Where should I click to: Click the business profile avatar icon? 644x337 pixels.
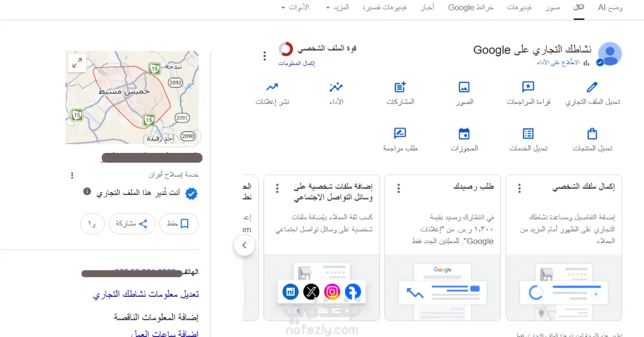coord(610,54)
